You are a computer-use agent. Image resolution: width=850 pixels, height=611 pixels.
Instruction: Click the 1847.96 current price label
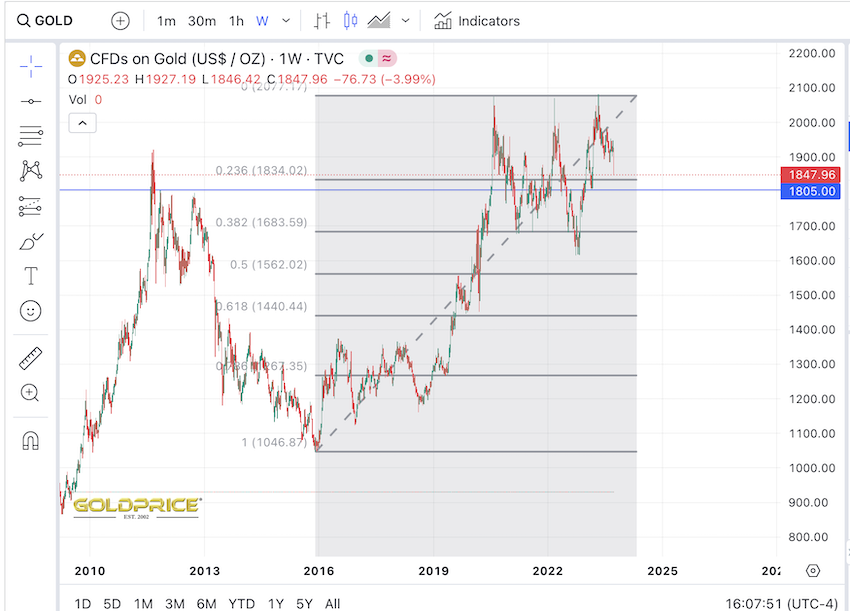pos(810,175)
